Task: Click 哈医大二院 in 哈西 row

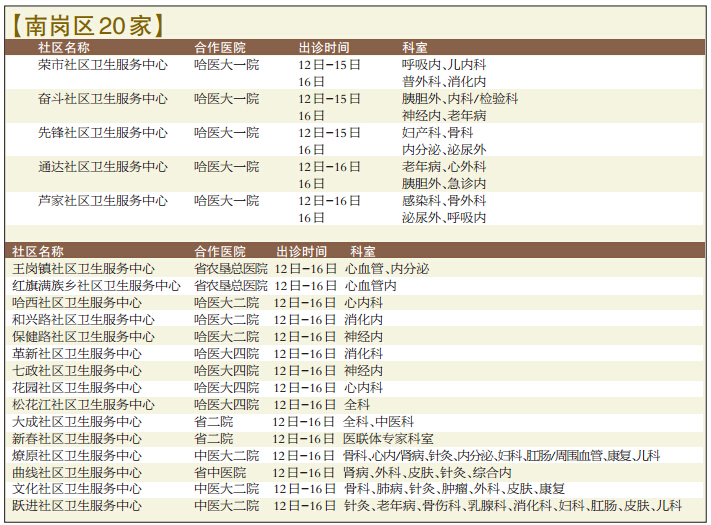Action: (227, 303)
